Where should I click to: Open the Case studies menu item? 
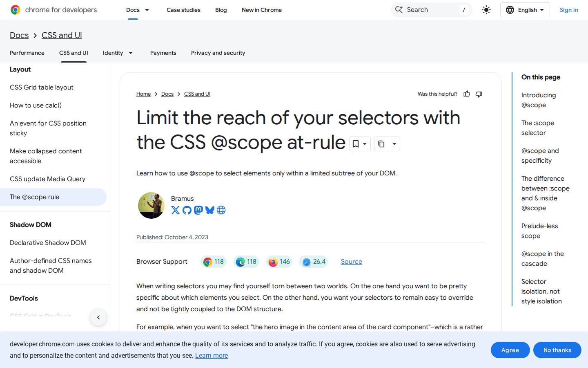(183, 10)
